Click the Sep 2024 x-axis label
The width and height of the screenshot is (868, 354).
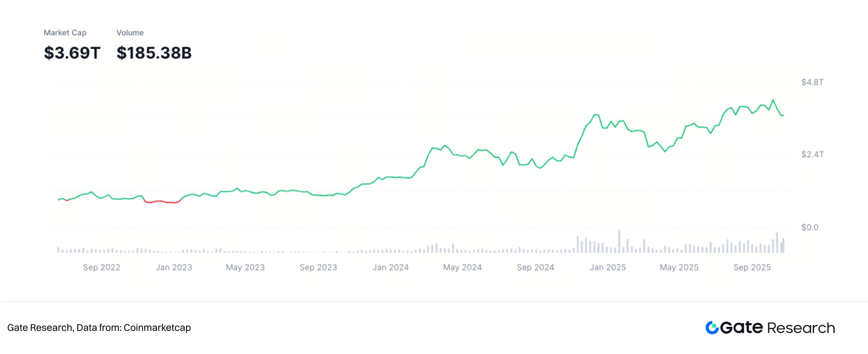click(535, 267)
